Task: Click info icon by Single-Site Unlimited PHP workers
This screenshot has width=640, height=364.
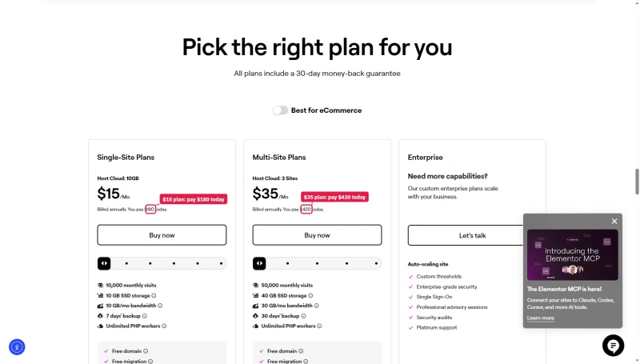Action: tap(164, 326)
